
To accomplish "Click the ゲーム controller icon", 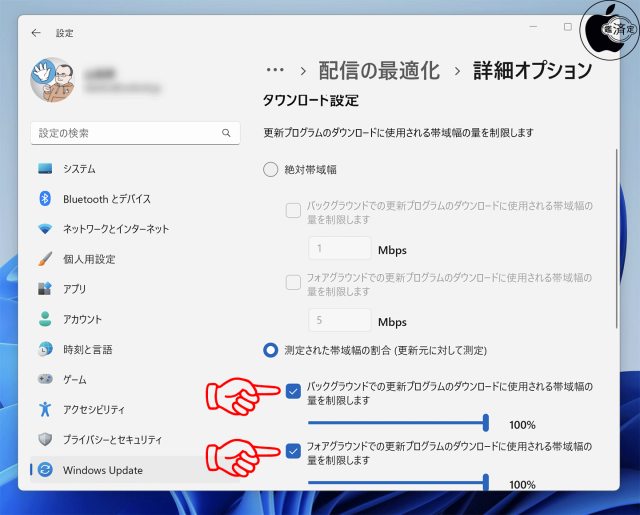I will tap(45, 379).
